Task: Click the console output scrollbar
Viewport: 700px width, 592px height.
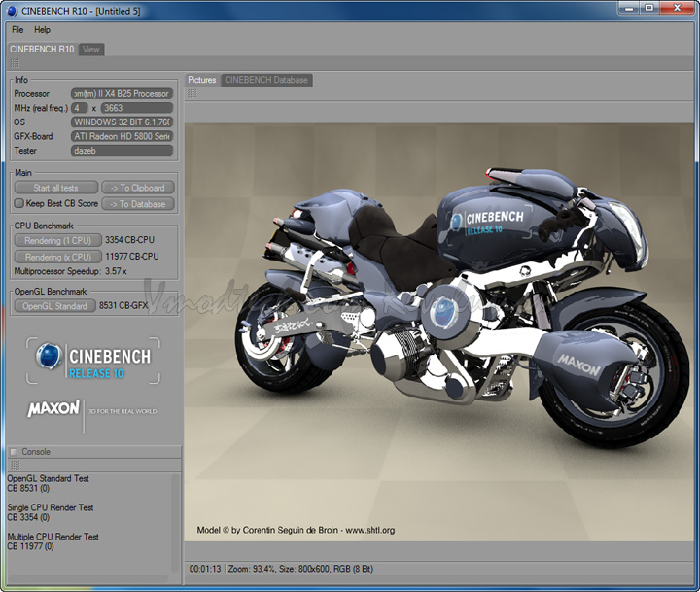Action: (x=176, y=523)
